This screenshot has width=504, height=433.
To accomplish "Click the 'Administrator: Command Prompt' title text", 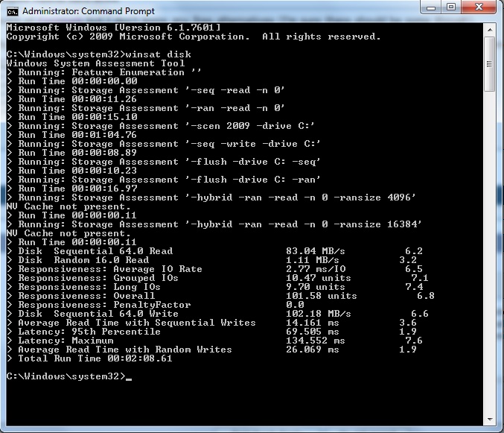I will [89, 11].
